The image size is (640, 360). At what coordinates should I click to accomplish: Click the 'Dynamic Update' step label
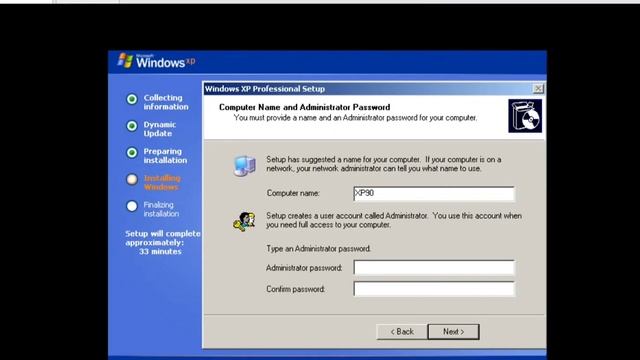coord(160,129)
